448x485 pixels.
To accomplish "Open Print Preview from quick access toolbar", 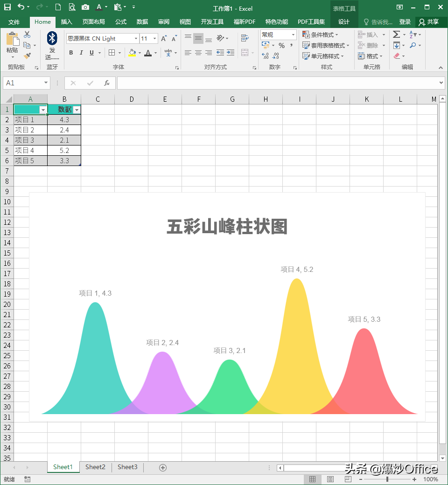I will [x=72, y=7].
